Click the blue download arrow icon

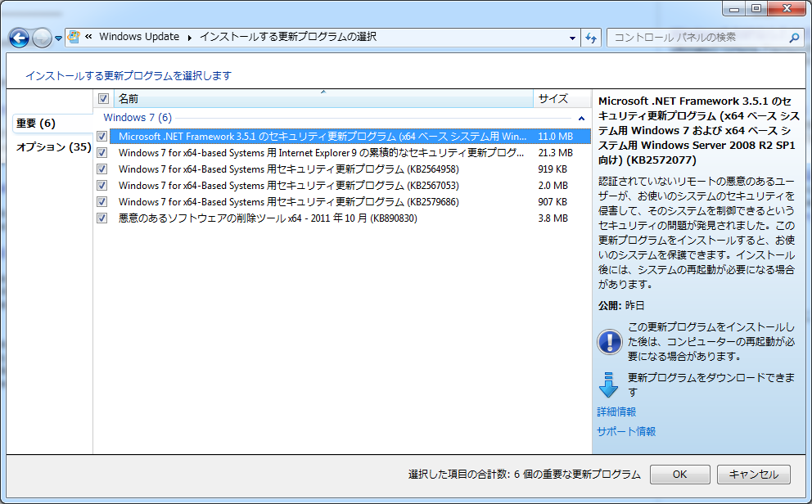coord(610,385)
